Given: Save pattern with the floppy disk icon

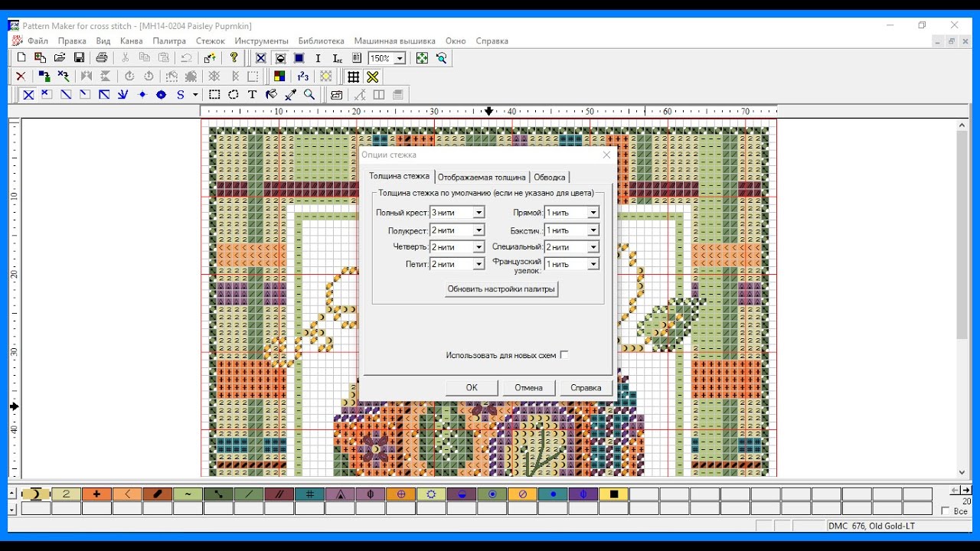Looking at the screenshot, I should [79, 57].
